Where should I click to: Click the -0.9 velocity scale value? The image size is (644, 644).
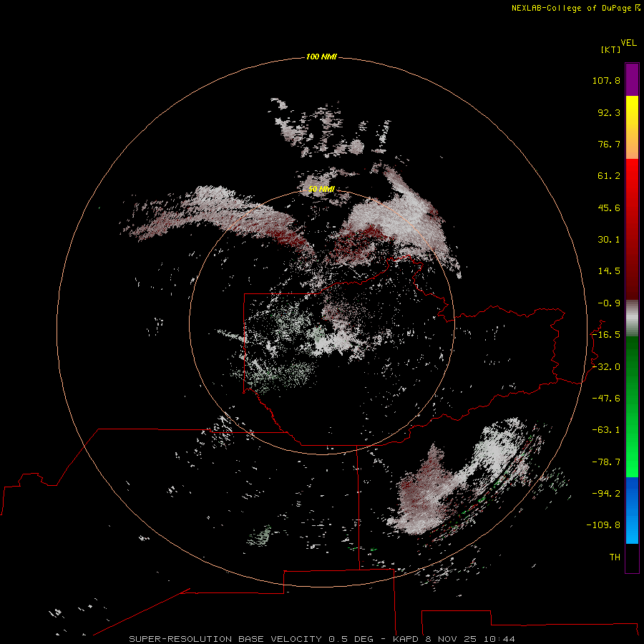[x=609, y=303]
